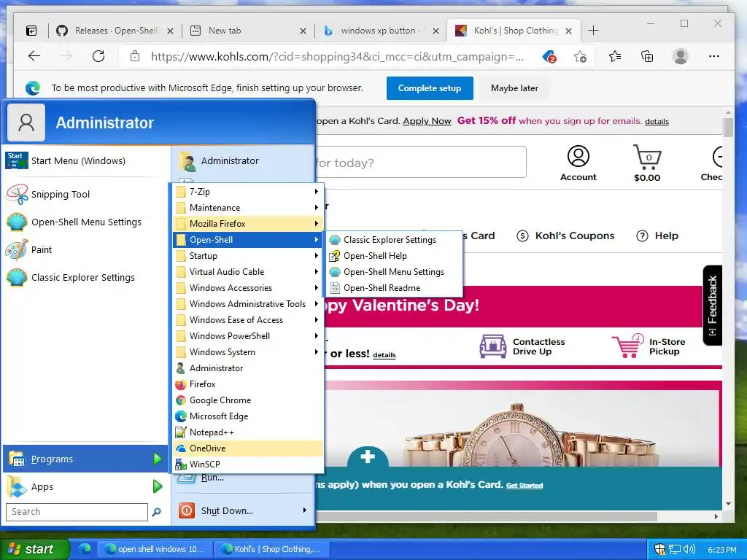Switch to windows xp button tab
The width and height of the screenshot is (747, 560).
click(x=380, y=31)
